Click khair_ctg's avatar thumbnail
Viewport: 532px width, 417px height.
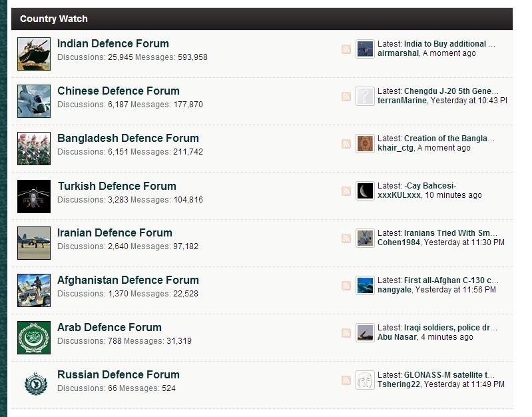pos(365,143)
